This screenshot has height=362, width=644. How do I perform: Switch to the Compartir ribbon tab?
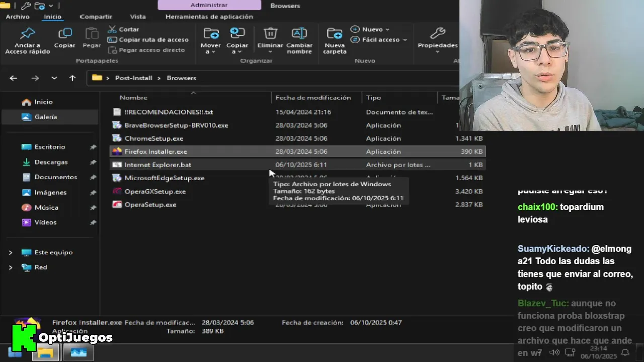(x=96, y=17)
